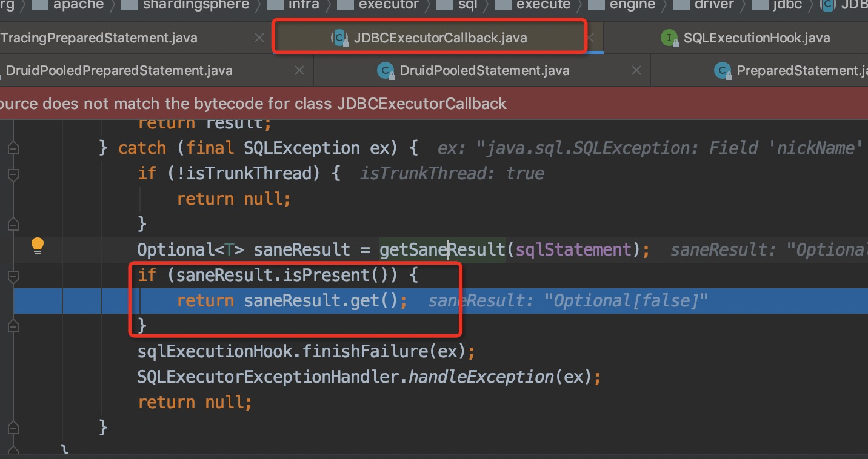Close the TracingPreparedStatement.java tab
Screen dimensions: 868x459
click(x=259, y=38)
